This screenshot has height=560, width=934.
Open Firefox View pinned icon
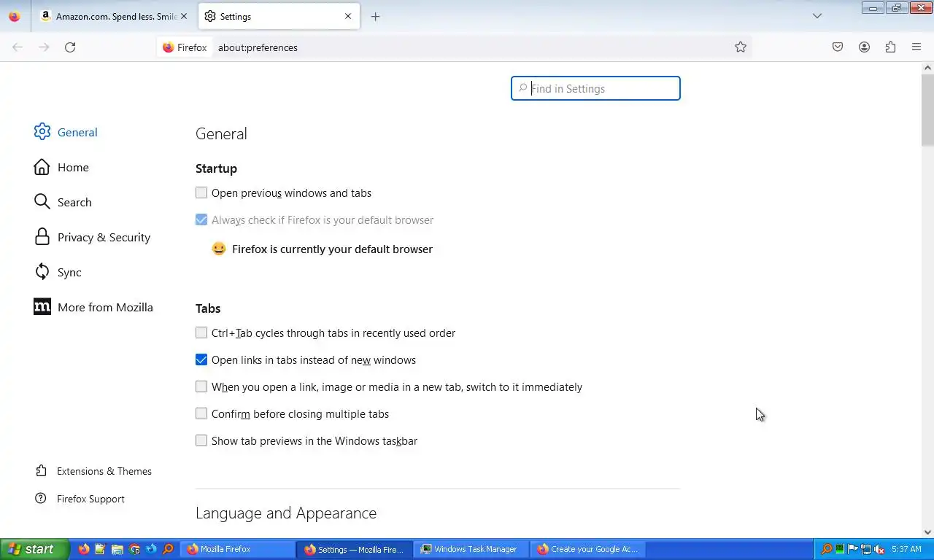(x=15, y=16)
